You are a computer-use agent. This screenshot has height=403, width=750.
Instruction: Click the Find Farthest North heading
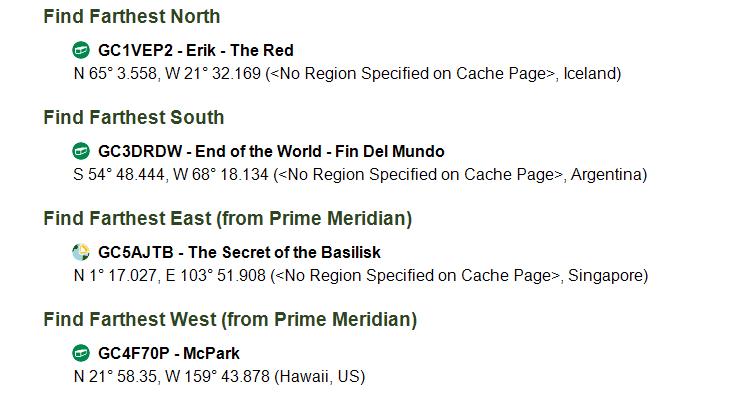[x=132, y=16]
